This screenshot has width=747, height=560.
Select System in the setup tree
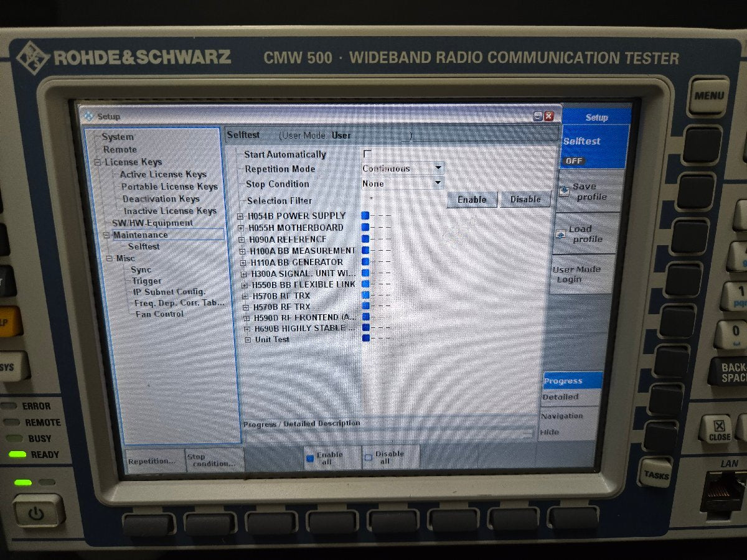pyautogui.click(x=118, y=137)
